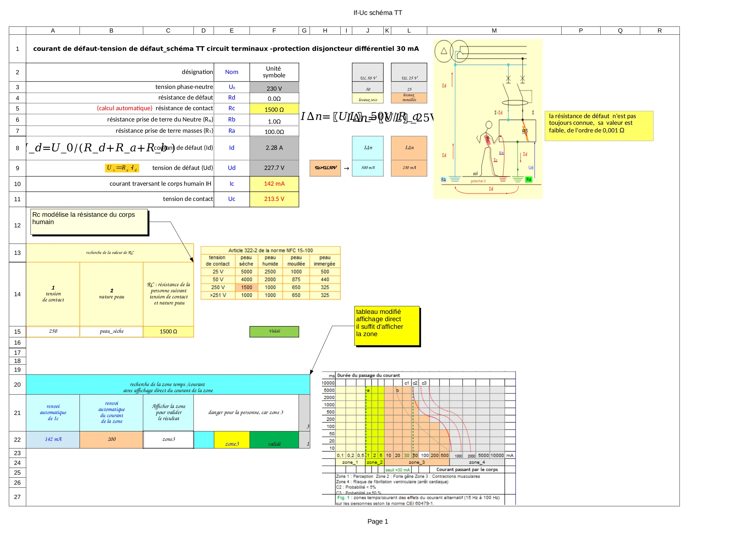756x534 pixels.
Task: Select the peau_sèche skin nature cell
Action: point(112,331)
